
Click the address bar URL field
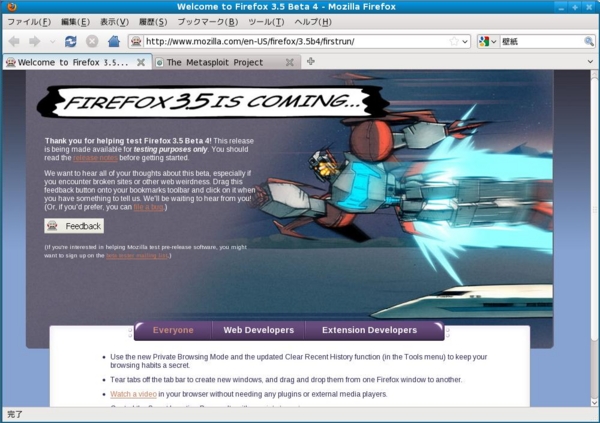297,41
